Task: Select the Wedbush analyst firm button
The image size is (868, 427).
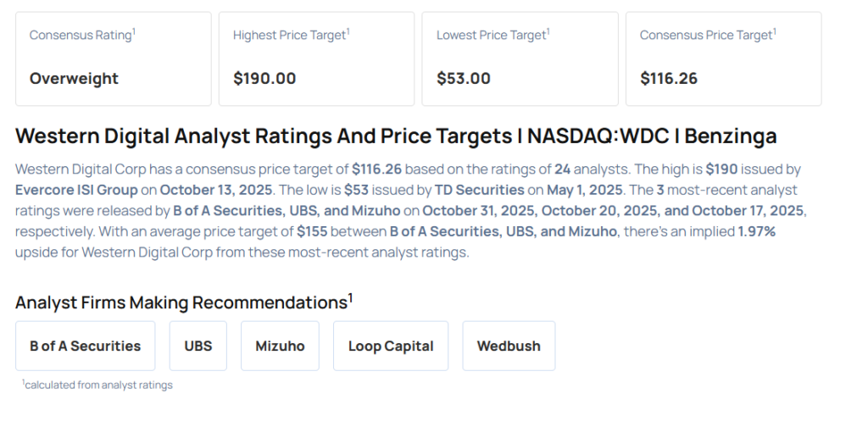Action: pos(509,346)
